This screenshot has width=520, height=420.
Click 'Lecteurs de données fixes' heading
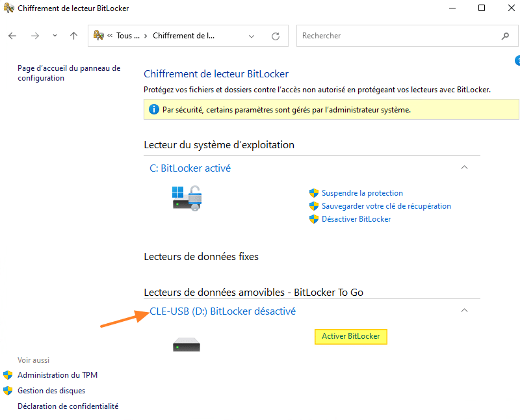pyautogui.click(x=201, y=256)
